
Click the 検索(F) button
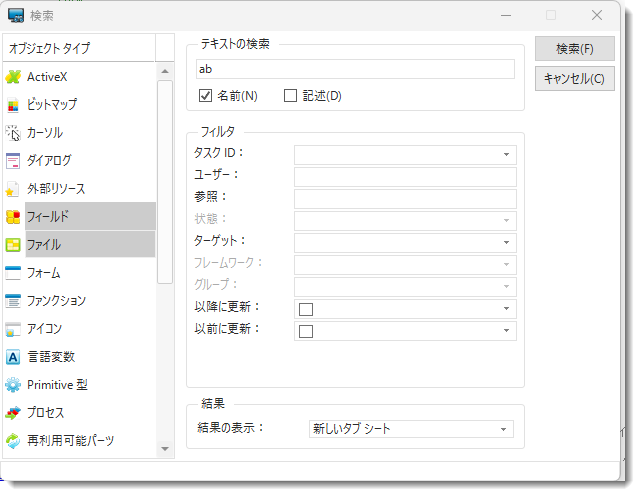574,49
